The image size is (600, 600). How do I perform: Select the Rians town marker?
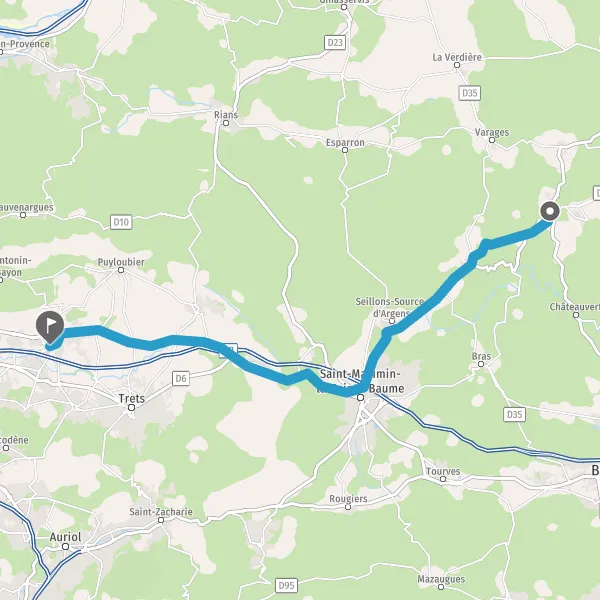(226, 123)
